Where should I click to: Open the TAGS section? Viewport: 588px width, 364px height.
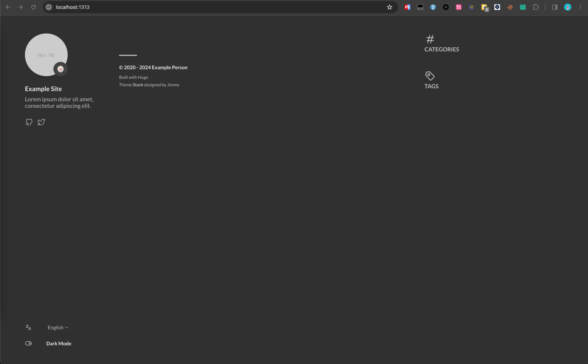pyautogui.click(x=431, y=86)
